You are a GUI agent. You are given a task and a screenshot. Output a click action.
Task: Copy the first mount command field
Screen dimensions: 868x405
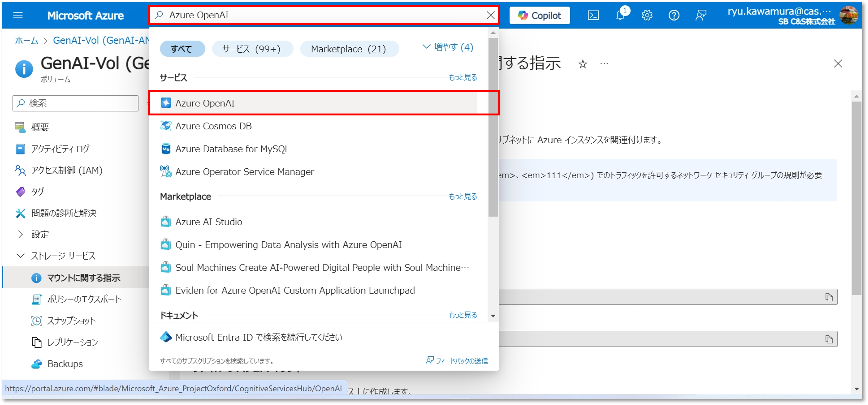[x=829, y=297]
